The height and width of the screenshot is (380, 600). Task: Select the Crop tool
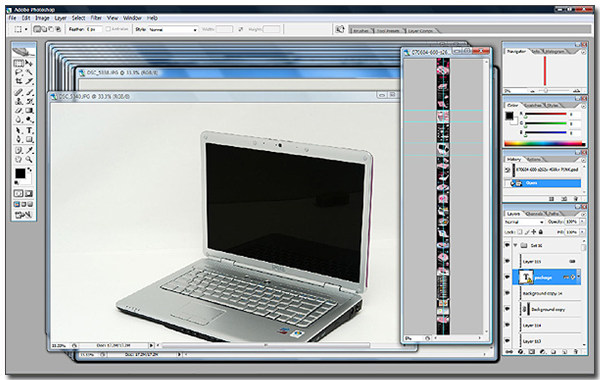coord(18,81)
